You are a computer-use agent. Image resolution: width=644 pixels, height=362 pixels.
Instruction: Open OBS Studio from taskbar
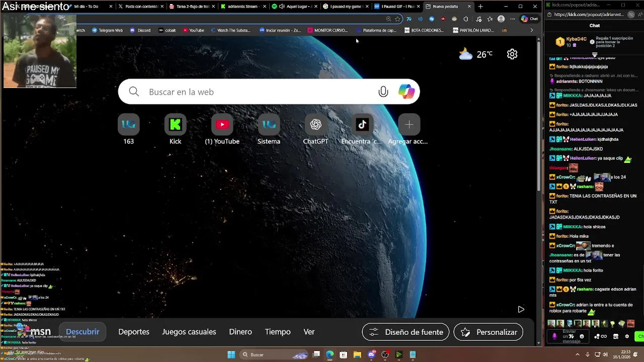point(385,354)
